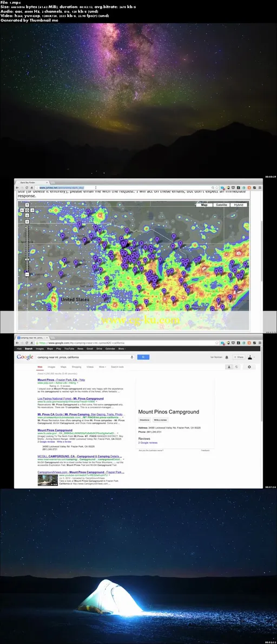Open Search tools

coord(117,367)
